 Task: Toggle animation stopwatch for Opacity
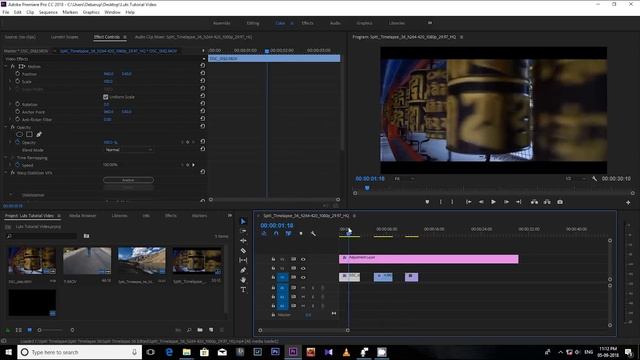tap(18, 142)
